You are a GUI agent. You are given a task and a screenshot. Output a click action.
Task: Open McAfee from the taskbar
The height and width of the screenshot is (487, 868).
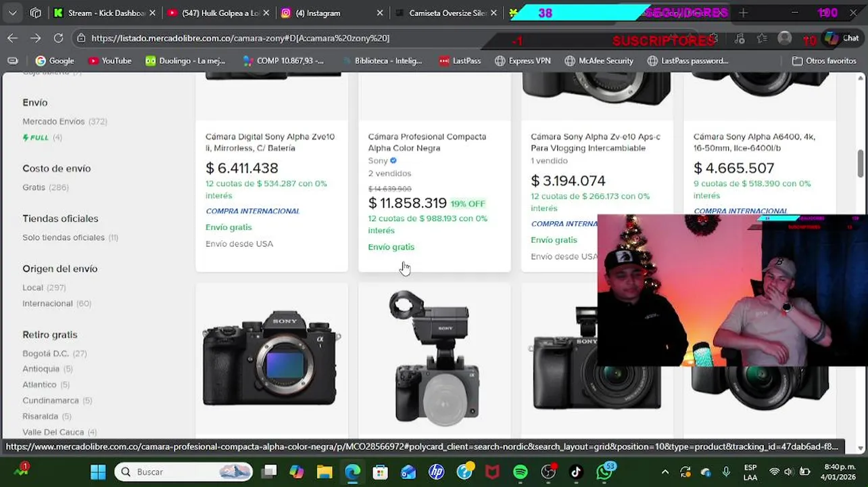tap(492, 471)
